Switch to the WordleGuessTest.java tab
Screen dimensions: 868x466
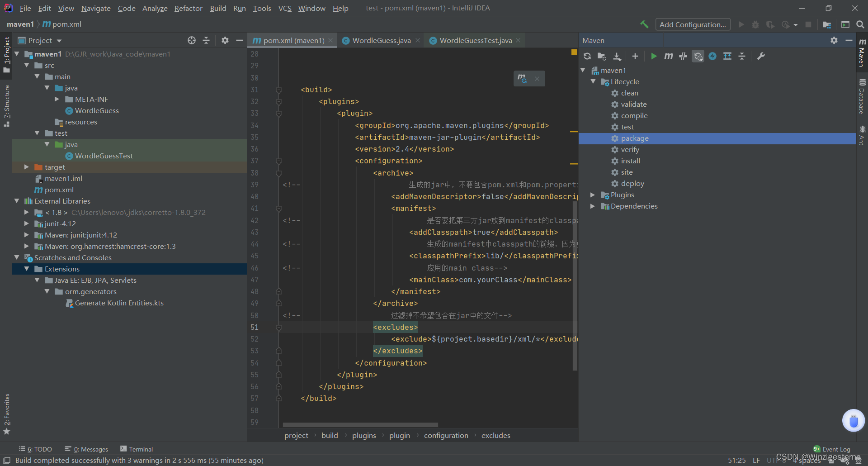(476, 40)
